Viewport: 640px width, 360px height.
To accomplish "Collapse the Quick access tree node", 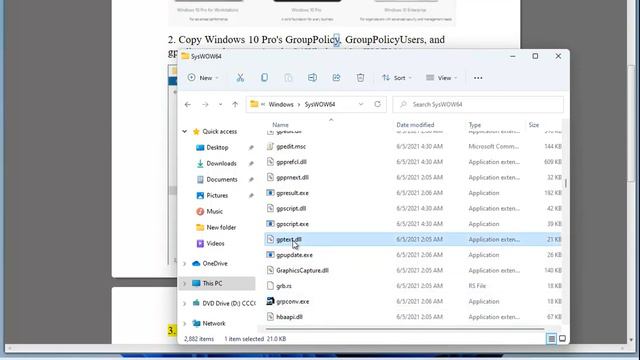I will point(184,131).
